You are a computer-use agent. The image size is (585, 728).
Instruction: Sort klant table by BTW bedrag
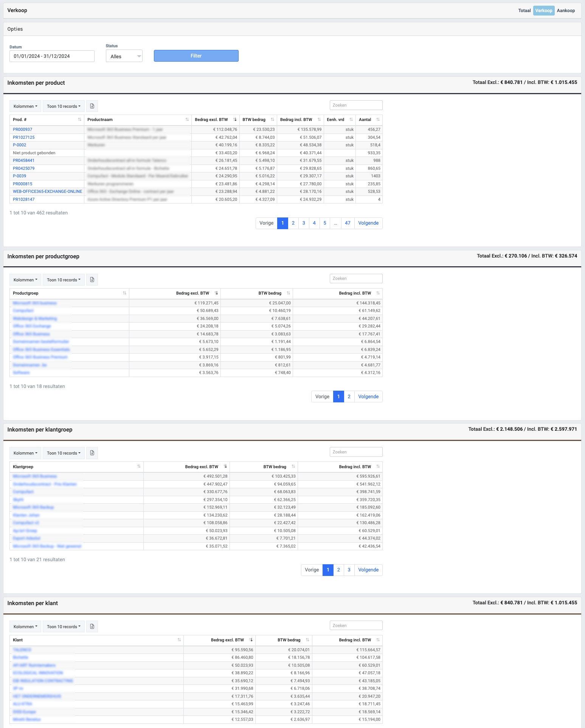(x=284, y=640)
